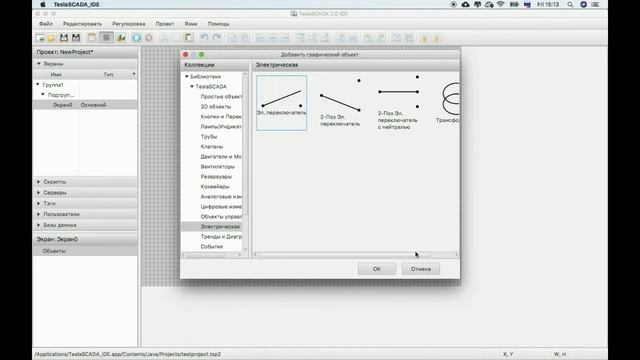Open the Файл menu
The image size is (640, 360).
point(46,24)
